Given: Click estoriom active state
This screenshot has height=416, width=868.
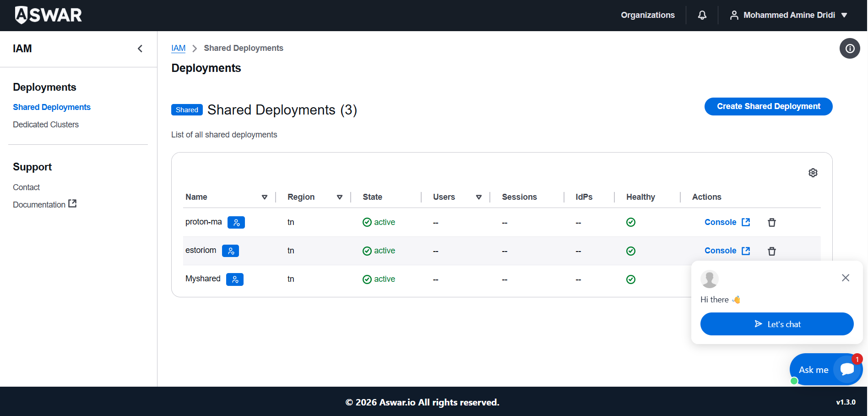Looking at the screenshot, I should 379,251.
